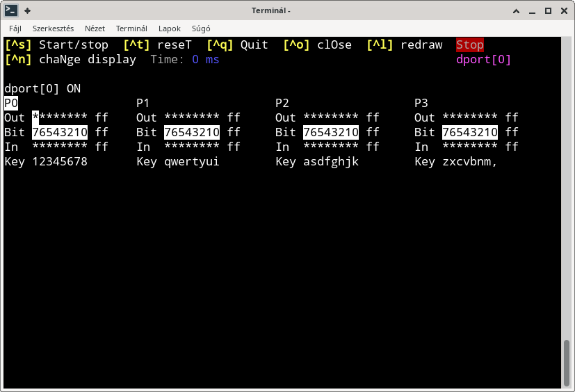The height and width of the screenshot is (392, 575).
Task: Click the P3 Out asterisk row
Action: pos(470,117)
